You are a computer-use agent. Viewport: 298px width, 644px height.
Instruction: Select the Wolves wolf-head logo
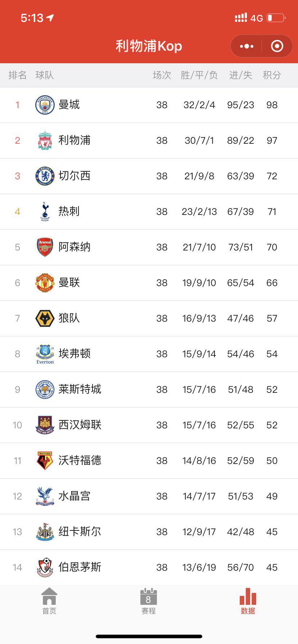pos(45,318)
